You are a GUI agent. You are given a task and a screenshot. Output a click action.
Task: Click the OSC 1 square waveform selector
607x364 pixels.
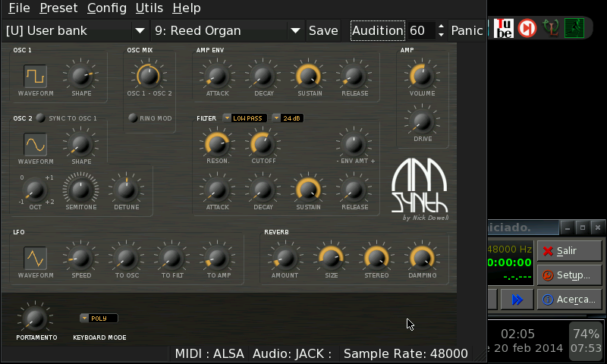point(35,76)
